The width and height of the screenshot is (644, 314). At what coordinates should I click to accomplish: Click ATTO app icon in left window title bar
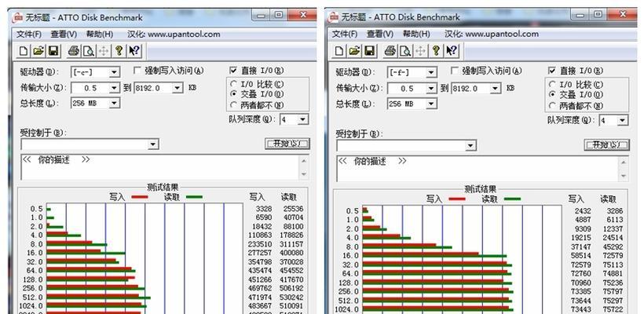tap(17, 17)
